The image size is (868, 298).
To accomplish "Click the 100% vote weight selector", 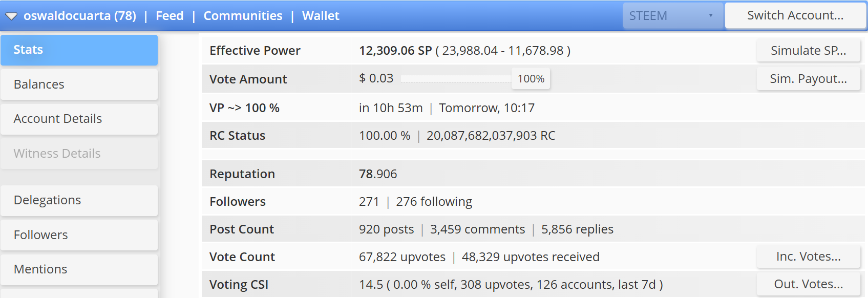I will click(x=531, y=79).
